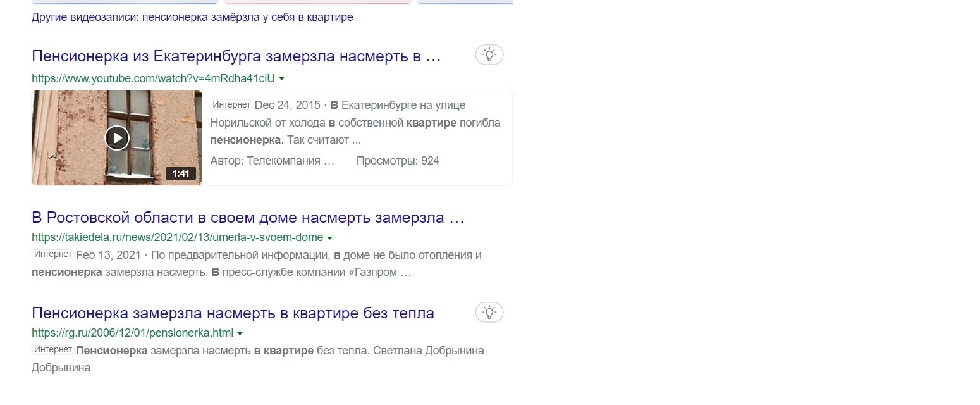This screenshot has height=405, width=980.
Task: Click the Интернет tag in the YouTube result
Action: [x=231, y=105]
